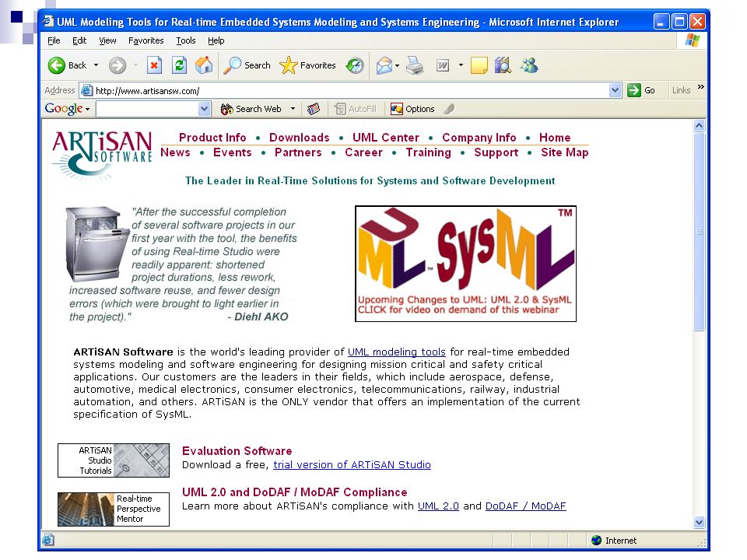Click the SysML webinar banner image
The image size is (747, 560).
[x=465, y=264]
